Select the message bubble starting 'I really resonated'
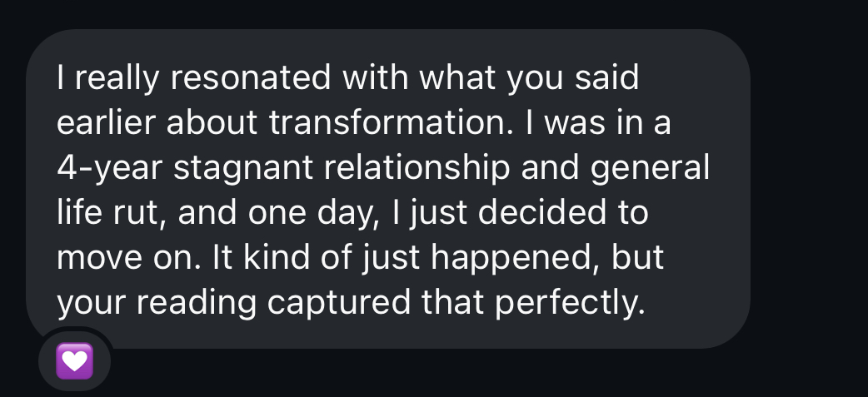868x397 pixels. [x=388, y=189]
